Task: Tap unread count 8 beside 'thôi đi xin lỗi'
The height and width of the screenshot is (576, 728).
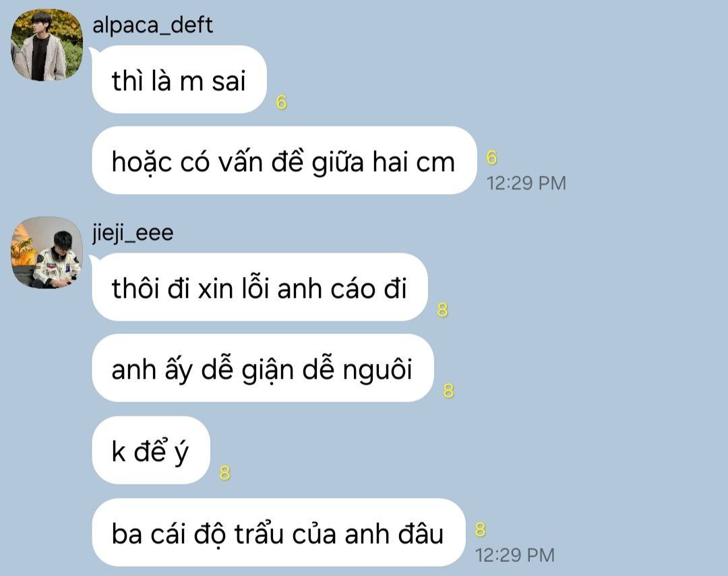Action: coord(442,310)
